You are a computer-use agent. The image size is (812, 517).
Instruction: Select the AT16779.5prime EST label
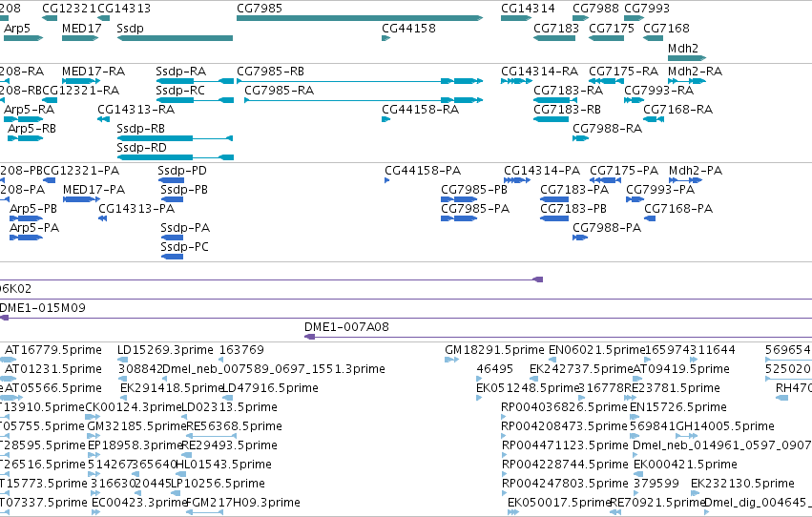53,350
